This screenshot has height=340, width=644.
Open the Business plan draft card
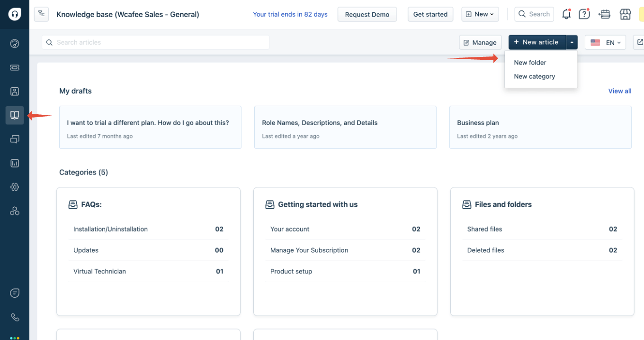pos(540,127)
